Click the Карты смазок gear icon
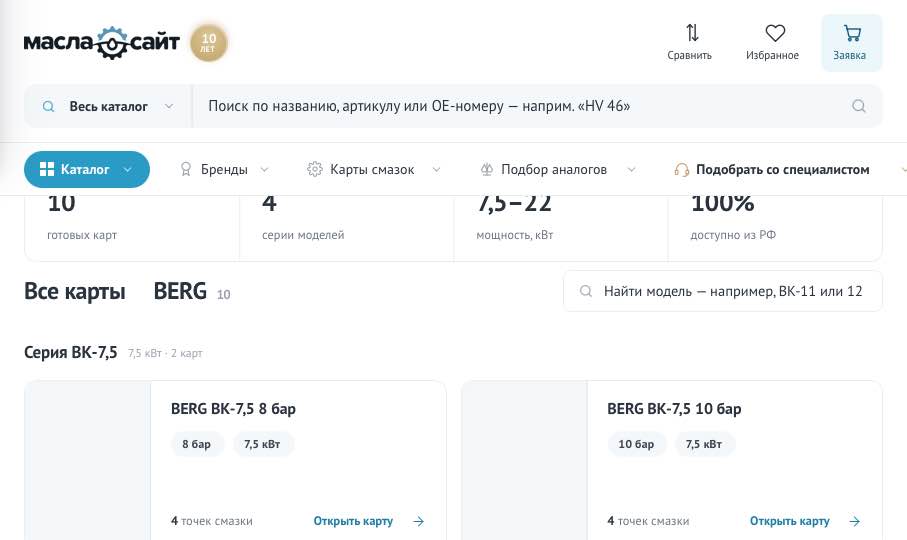Viewport: 907px width, 540px height. tap(315, 169)
